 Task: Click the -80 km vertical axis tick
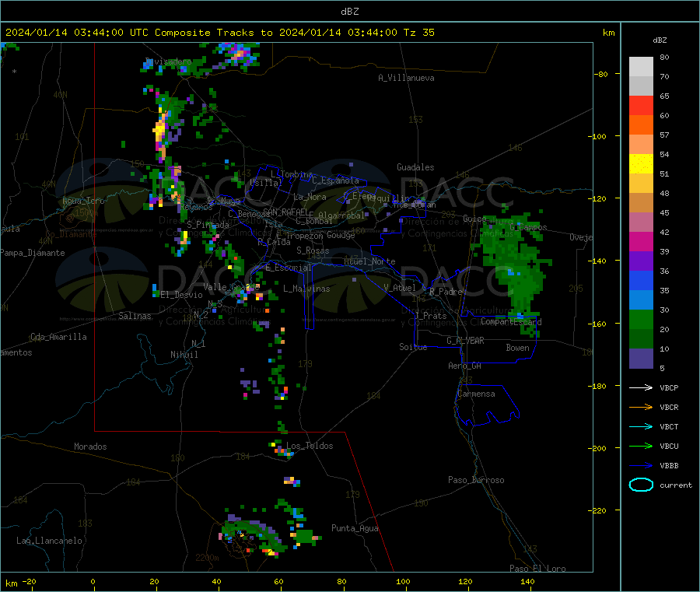pos(601,74)
